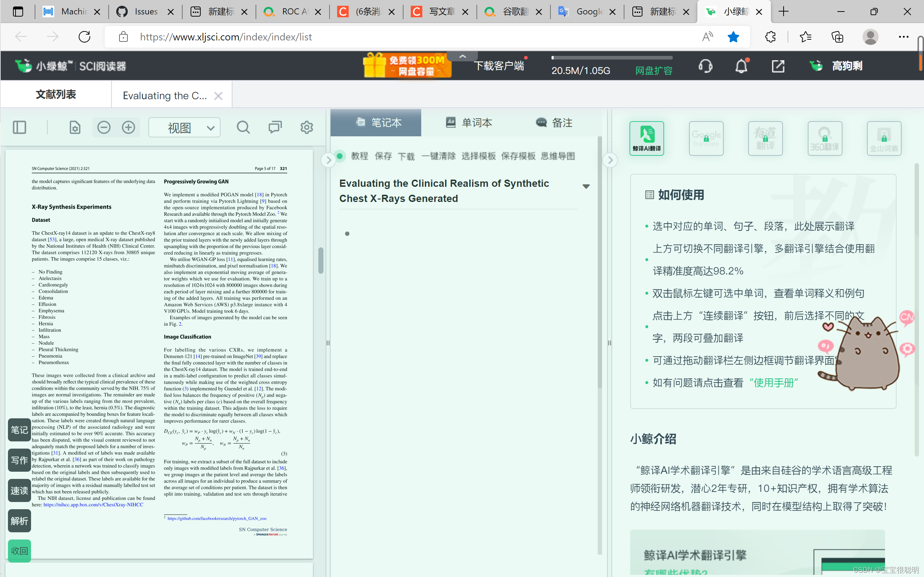924x577 pixels.
Task: Open the 文献列表 tab
Action: (x=56, y=94)
